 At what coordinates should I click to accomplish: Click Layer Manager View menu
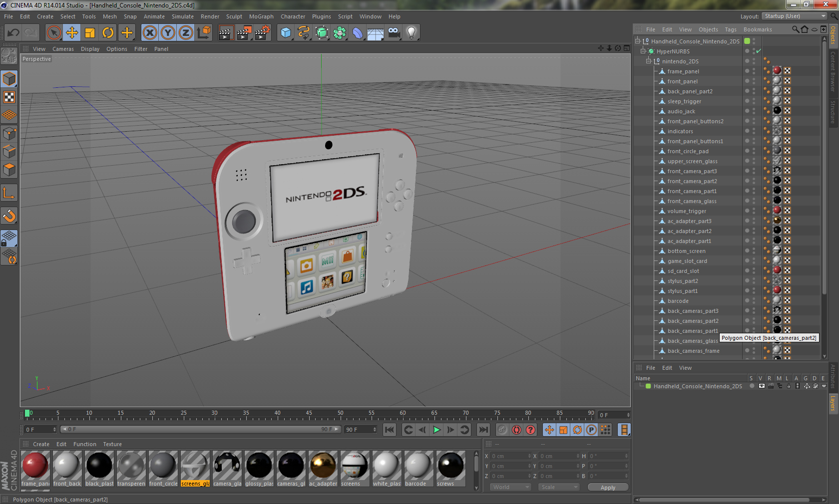point(685,368)
